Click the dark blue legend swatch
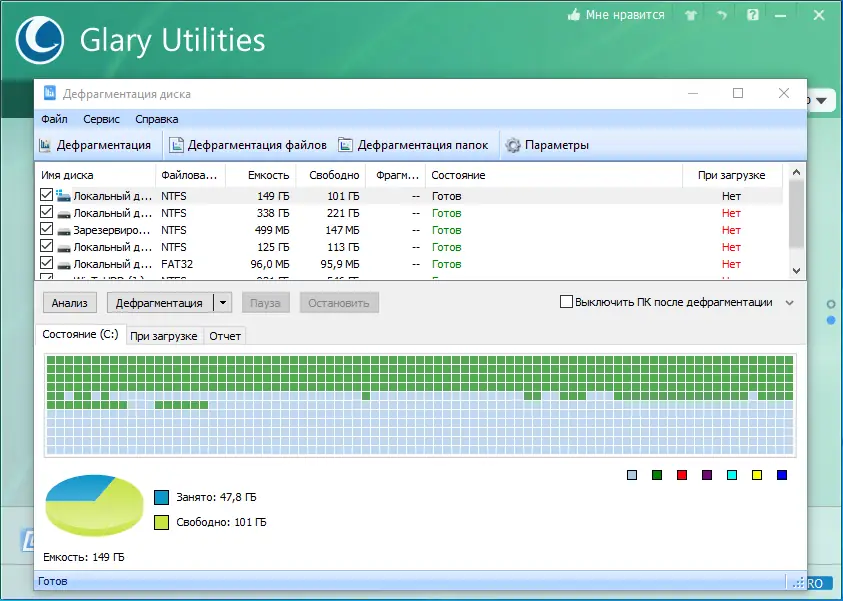 782,475
